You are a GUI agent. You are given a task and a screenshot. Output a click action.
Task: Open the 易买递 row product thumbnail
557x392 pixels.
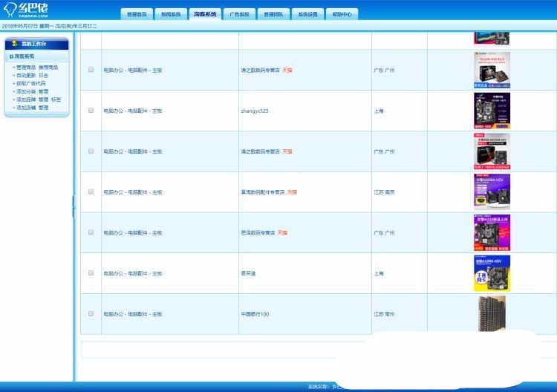[x=492, y=273]
